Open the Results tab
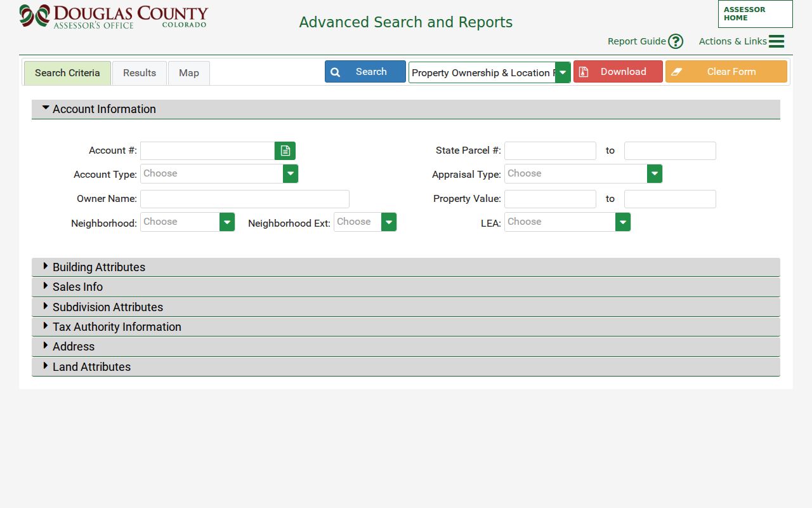The image size is (812, 508). pyautogui.click(x=140, y=73)
